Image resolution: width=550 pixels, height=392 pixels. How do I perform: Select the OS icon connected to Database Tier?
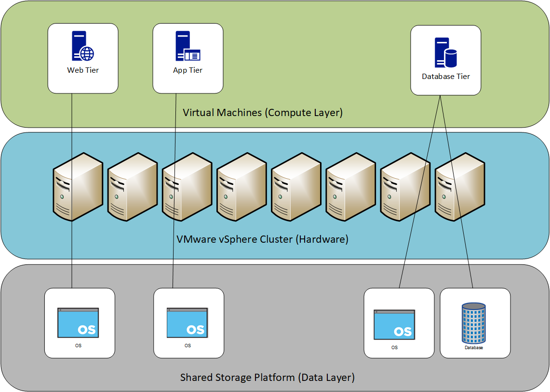(x=395, y=325)
